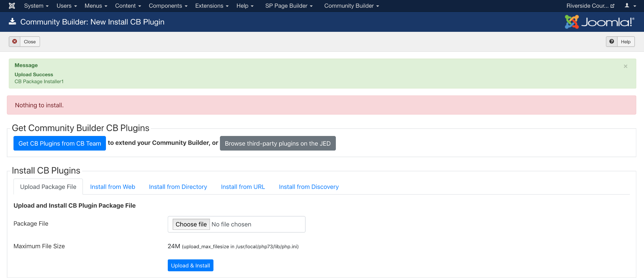Click the '24M' maximum file size value
Screen dimensions: 644x279
(x=174, y=246)
